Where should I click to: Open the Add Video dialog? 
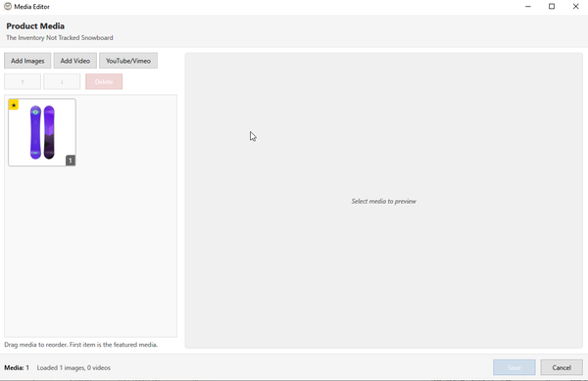[75, 61]
